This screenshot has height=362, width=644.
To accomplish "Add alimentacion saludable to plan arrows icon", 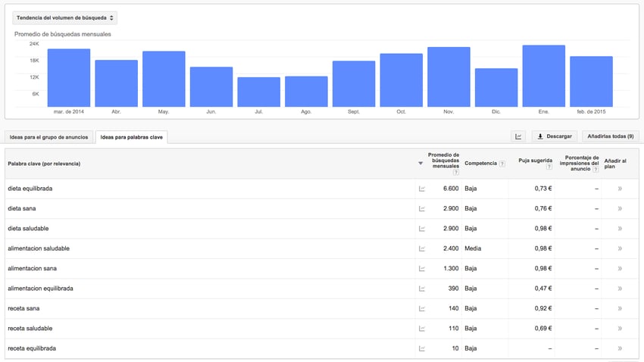I will click(x=620, y=248).
